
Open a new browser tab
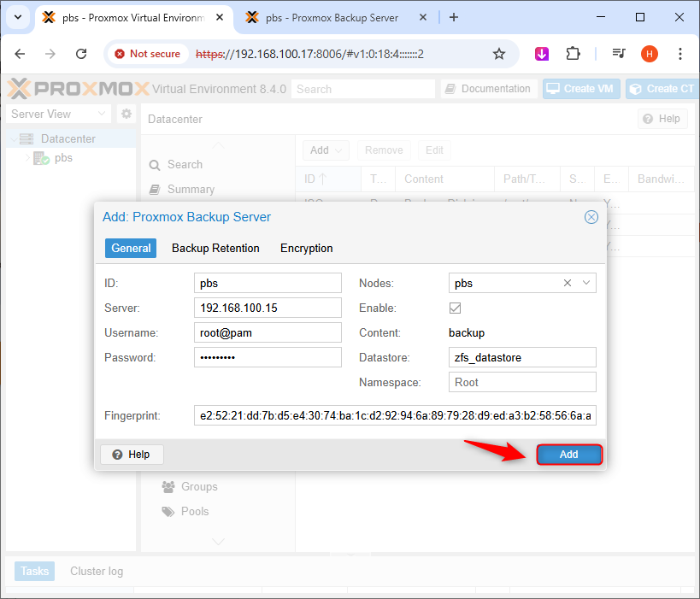tap(454, 17)
